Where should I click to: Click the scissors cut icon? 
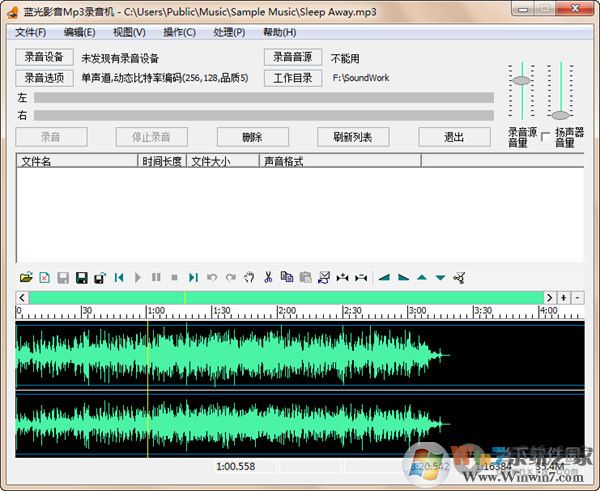point(268,277)
